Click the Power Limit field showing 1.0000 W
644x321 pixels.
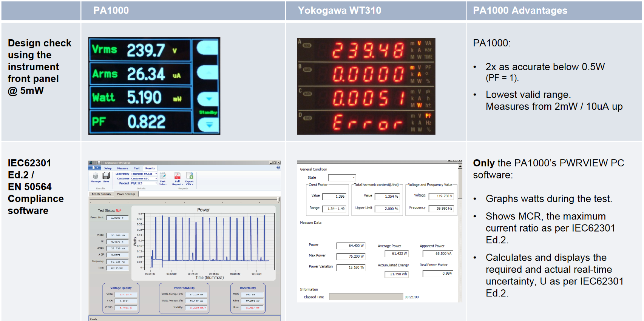click(117, 218)
